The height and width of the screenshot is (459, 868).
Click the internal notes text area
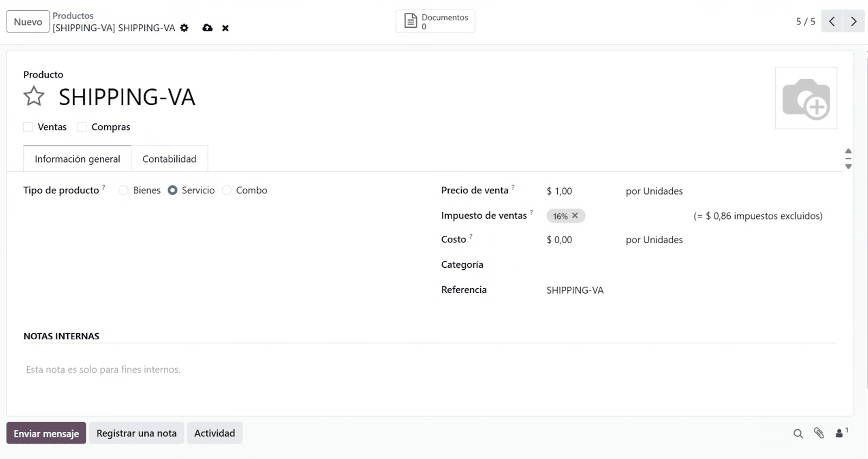pos(430,370)
